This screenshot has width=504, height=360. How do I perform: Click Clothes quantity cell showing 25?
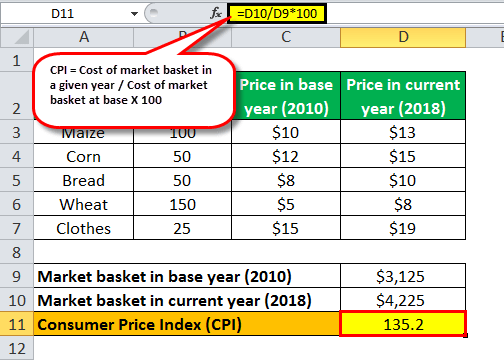pyautogui.click(x=182, y=228)
